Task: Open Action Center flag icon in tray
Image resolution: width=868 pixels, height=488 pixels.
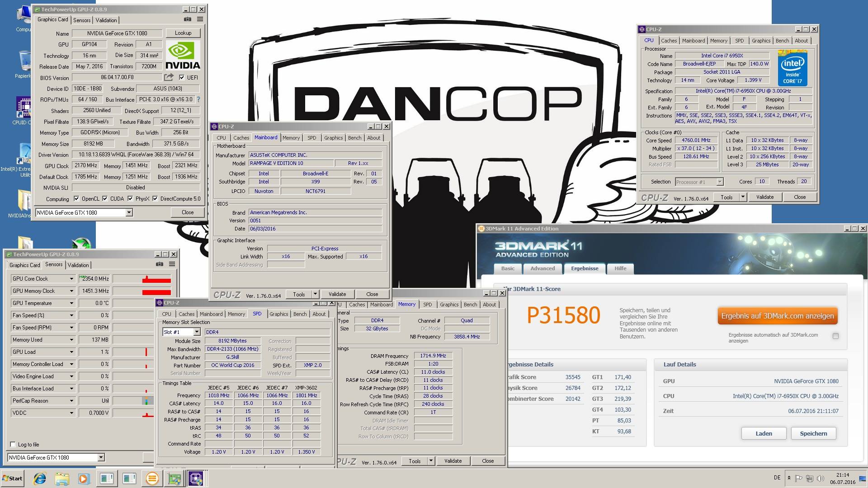Action: [x=799, y=478]
